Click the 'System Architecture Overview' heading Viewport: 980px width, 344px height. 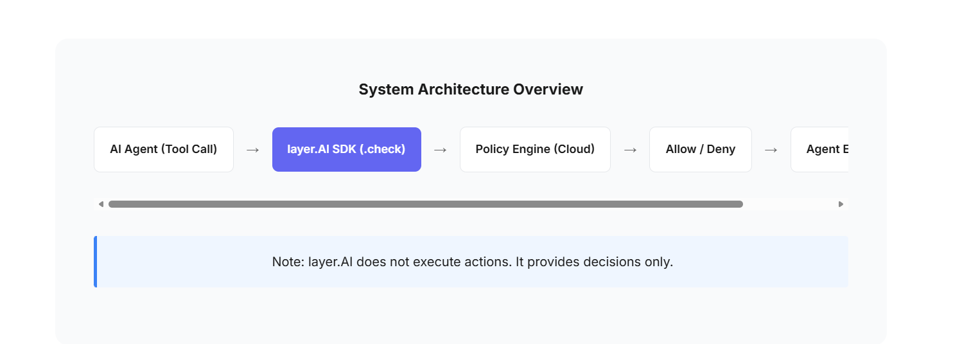click(471, 89)
